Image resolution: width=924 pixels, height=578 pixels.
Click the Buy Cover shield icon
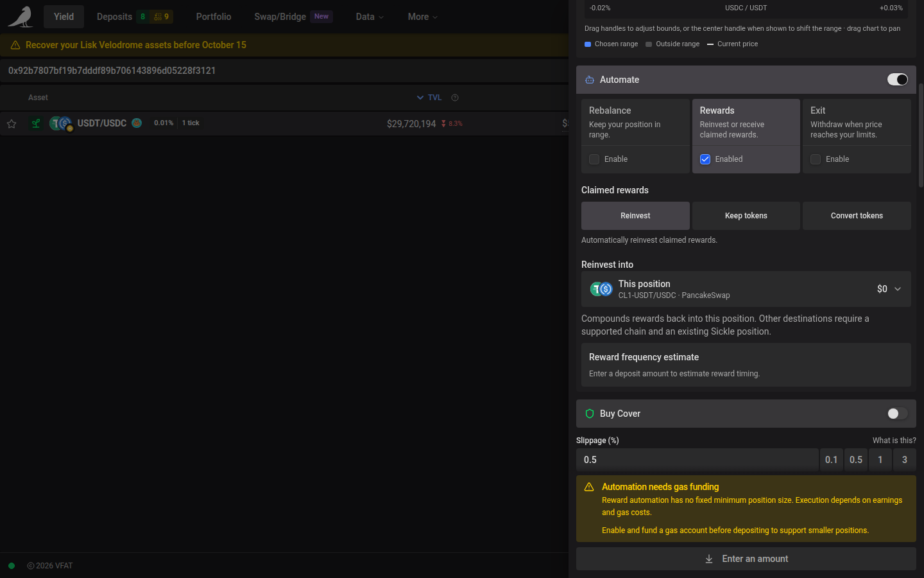click(590, 414)
